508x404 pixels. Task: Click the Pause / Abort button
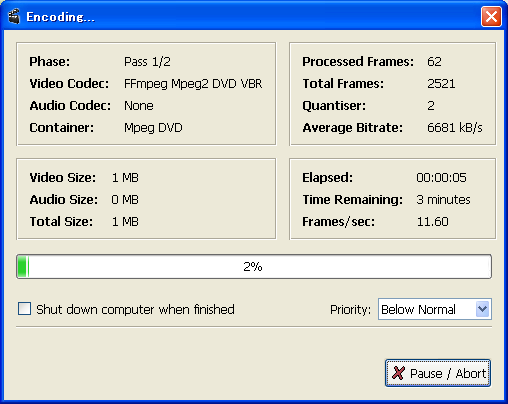pyautogui.click(x=438, y=373)
